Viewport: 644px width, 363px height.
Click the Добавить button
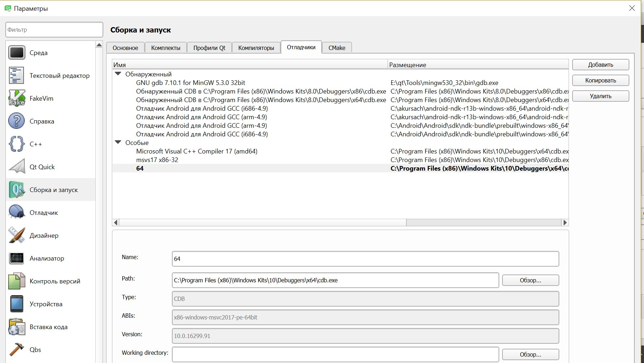click(600, 65)
